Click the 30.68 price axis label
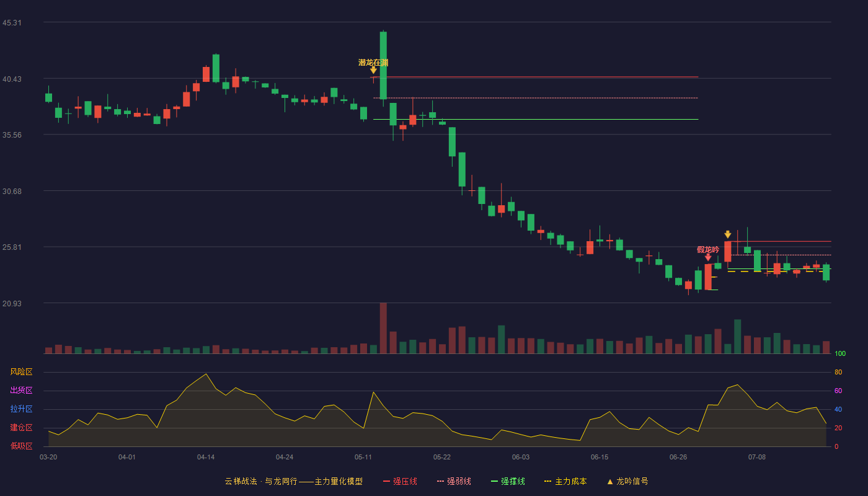The image size is (868, 496). pyautogui.click(x=12, y=191)
